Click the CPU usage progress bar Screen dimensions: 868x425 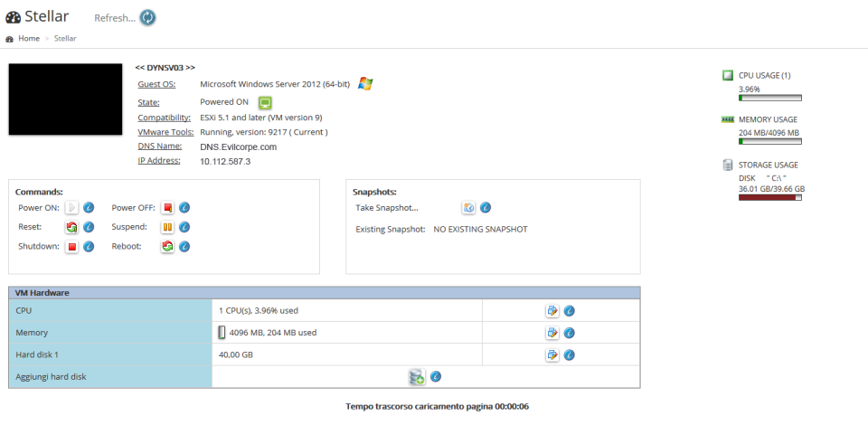(x=769, y=98)
